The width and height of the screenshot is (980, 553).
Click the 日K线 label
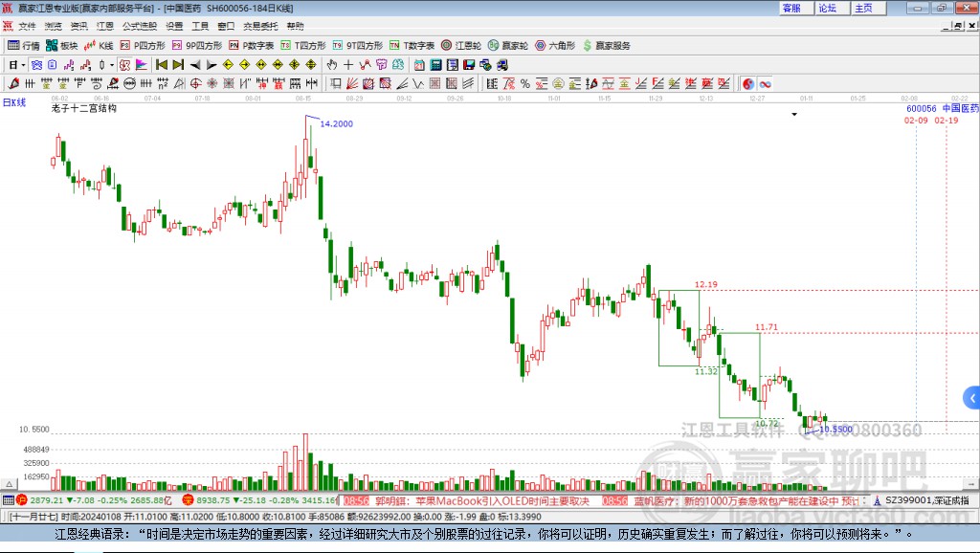(x=14, y=102)
